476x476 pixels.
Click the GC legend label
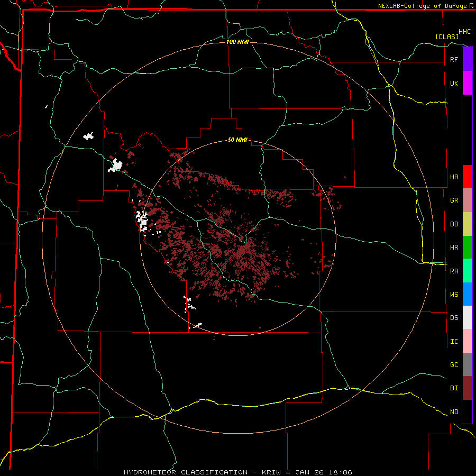coord(454,364)
